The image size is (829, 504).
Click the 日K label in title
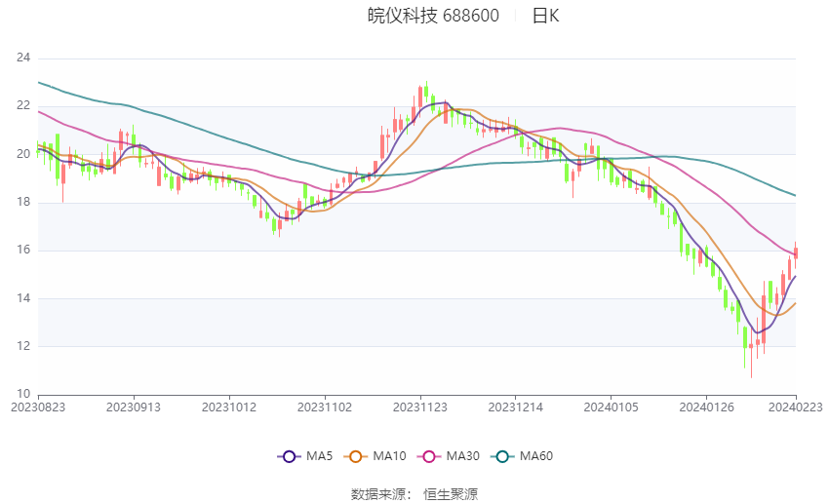pyautogui.click(x=545, y=16)
